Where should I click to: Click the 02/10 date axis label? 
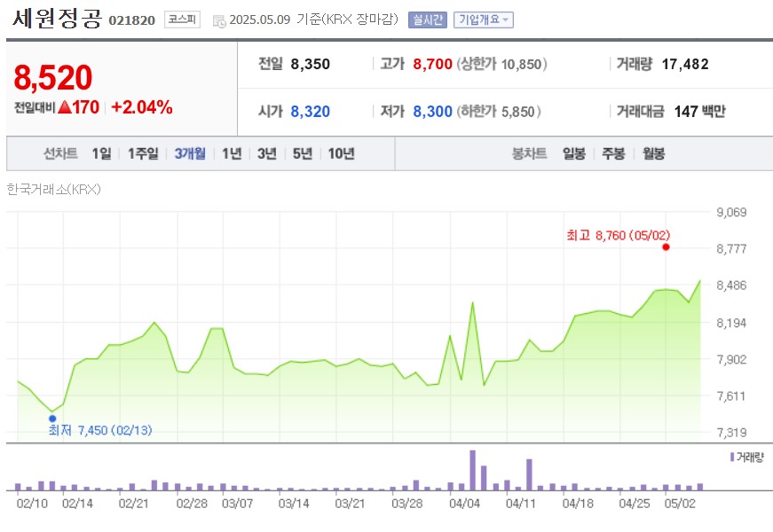pos(32,504)
